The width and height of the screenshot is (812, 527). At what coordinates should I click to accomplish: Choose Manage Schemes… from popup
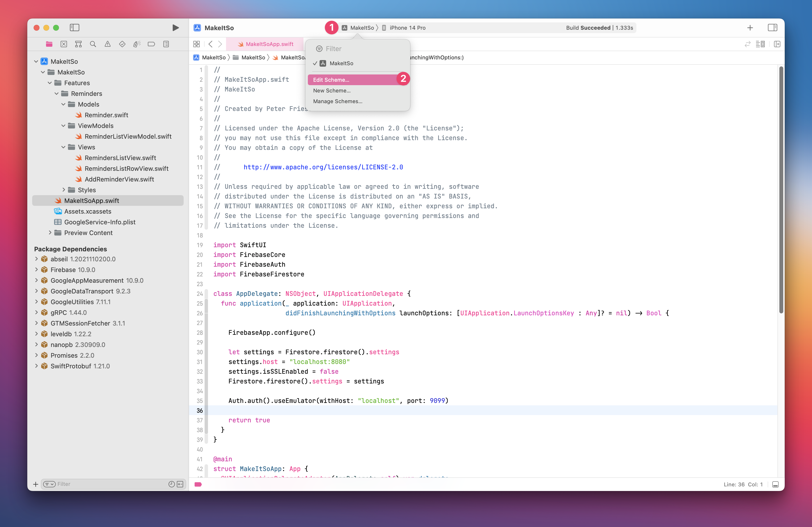(337, 101)
